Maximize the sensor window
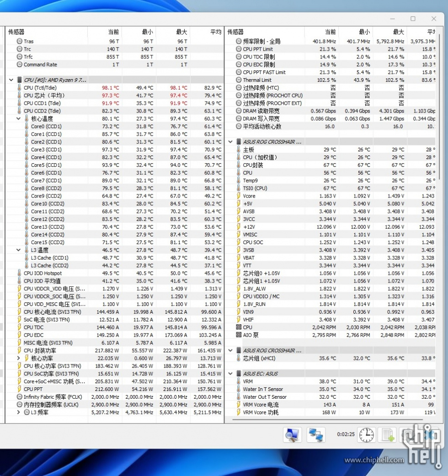 413,19
